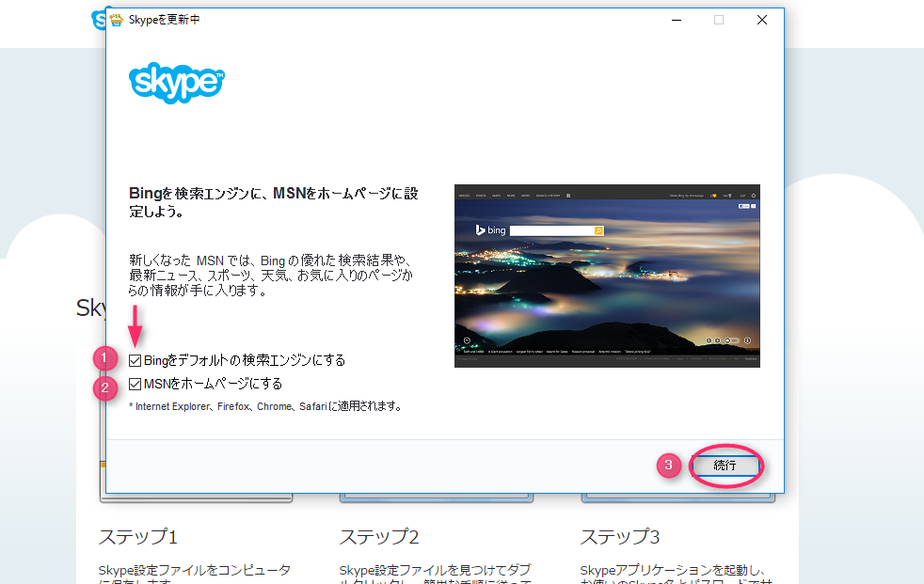
Task: Close the Skype update dialog
Action: [x=762, y=20]
